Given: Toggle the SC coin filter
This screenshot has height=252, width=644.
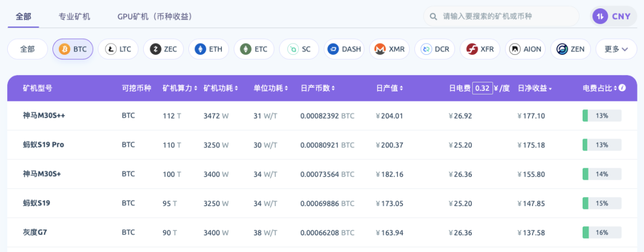Looking at the screenshot, I should tap(299, 49).
